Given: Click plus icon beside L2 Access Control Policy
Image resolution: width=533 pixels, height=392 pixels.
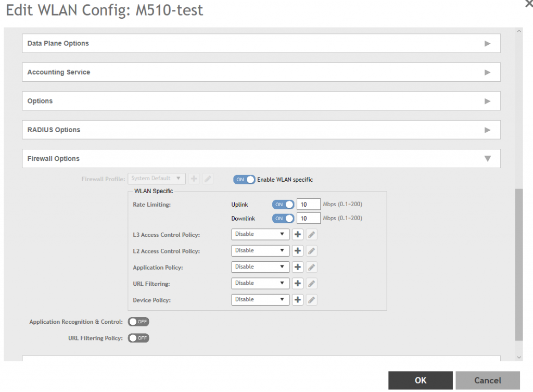Looking at the screenshot, I should click(x=298, y=251).
